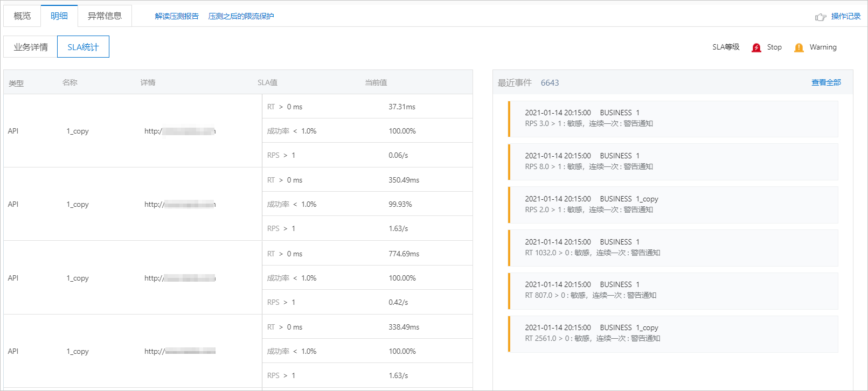The height and width of the screenshot is (391, 868).
Task: Click the 名称 column header
Action: point(70,82)
